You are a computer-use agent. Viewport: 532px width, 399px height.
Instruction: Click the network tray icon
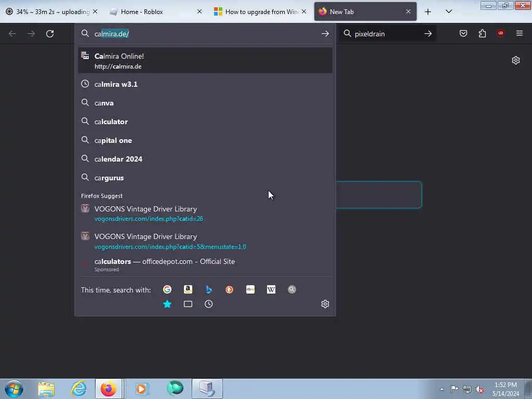pos(467,389)
